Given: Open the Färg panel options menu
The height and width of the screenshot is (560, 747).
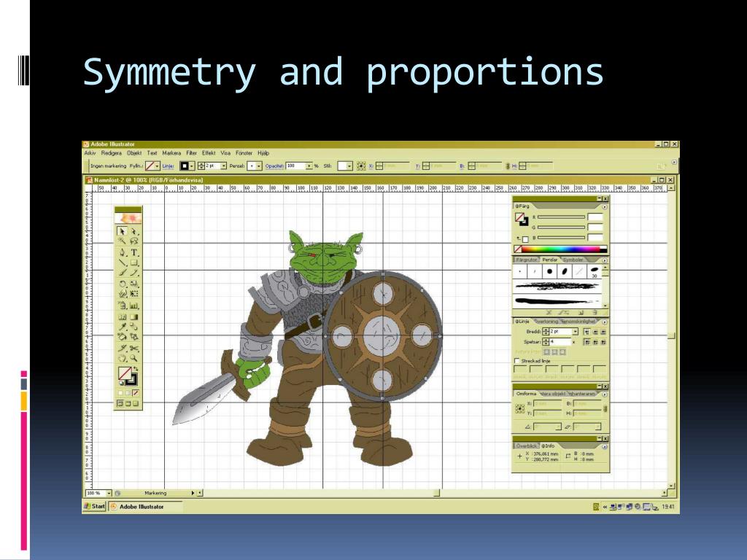Looking at the screenshot, I should (x=604, y=206).
